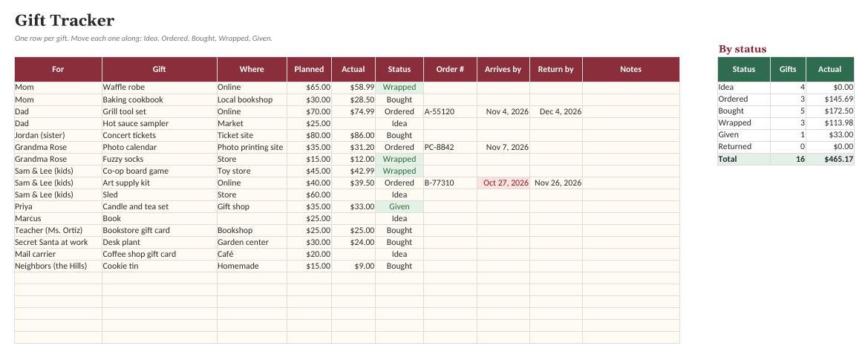Select the 'Sled' gift cell

coord(160,194)
